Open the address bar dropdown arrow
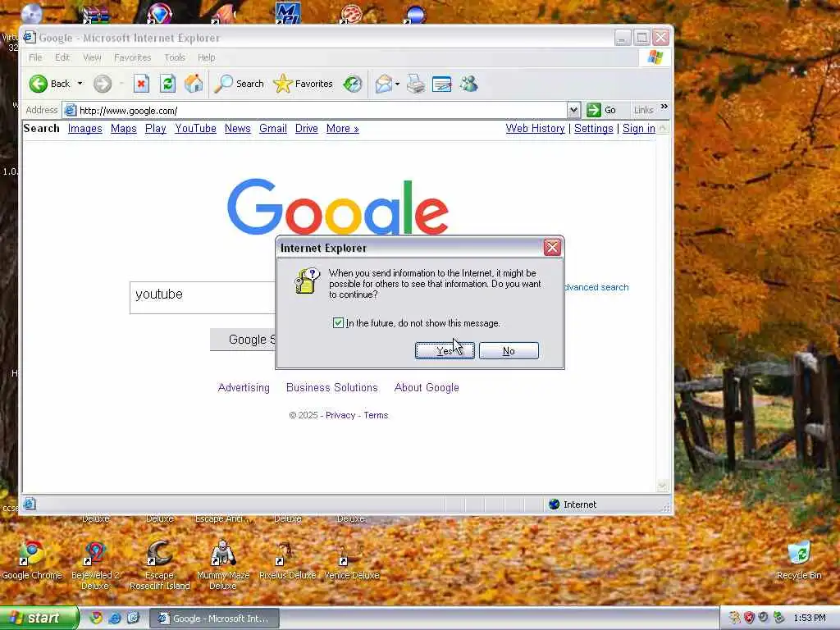The width and height of the screenshot is (840, 630). click(573, 111)
